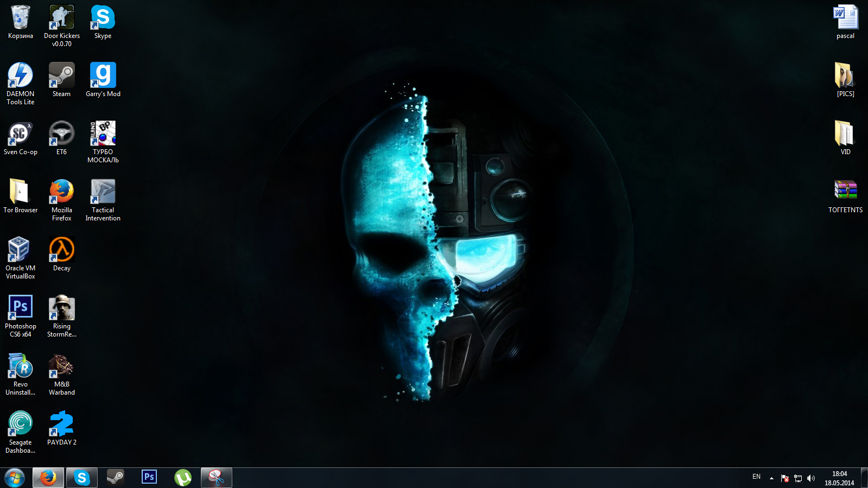Launch uTorrent from the taskbar
Viewport: 868px width, 488px height.
pyautogui.click(x=183, y=478)
